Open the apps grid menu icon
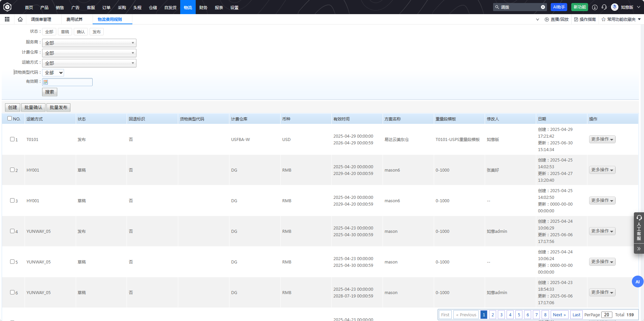Screen dimensions: 644x321 point(7,19)
